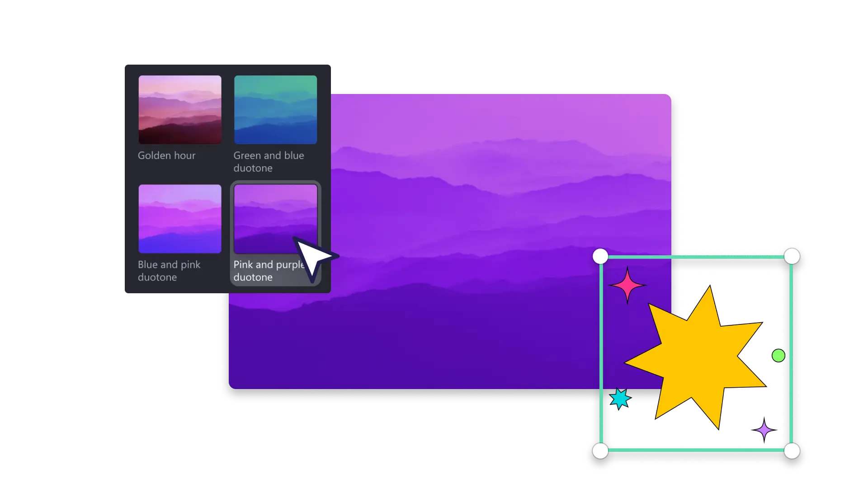Click the 'Blue and pink duotone' label
This screenshot has height=488, width=868.
point(169,271)
